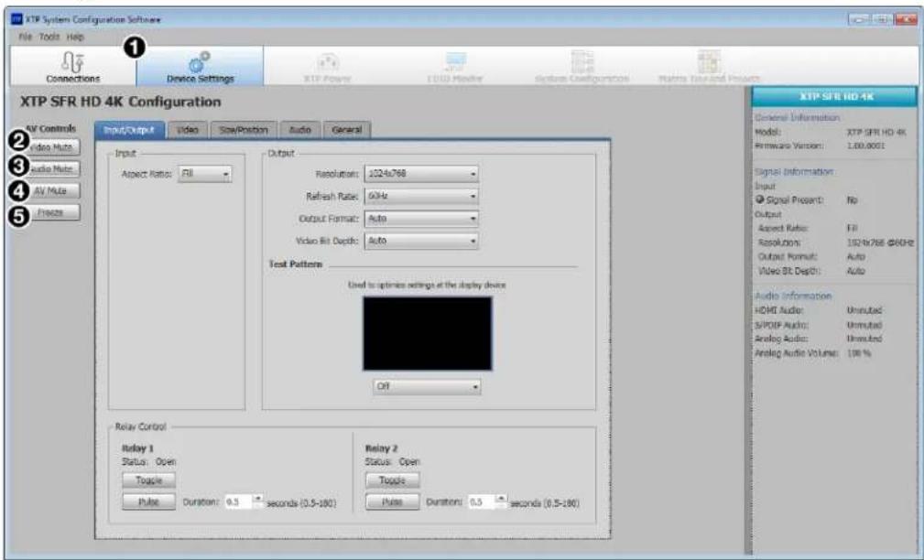Switch to the Size/Position tab
This screenshot has width=924, height=560.
(x=244, y=130)
